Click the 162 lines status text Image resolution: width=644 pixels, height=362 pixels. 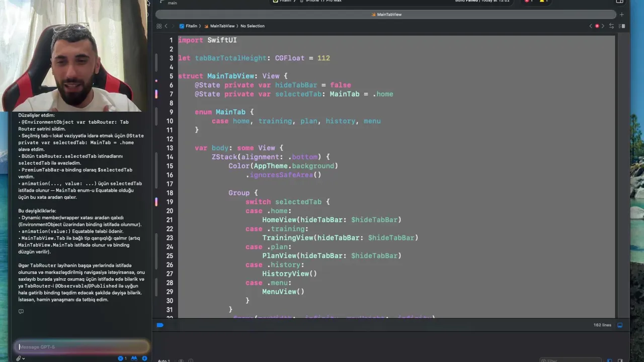[602, 325]
